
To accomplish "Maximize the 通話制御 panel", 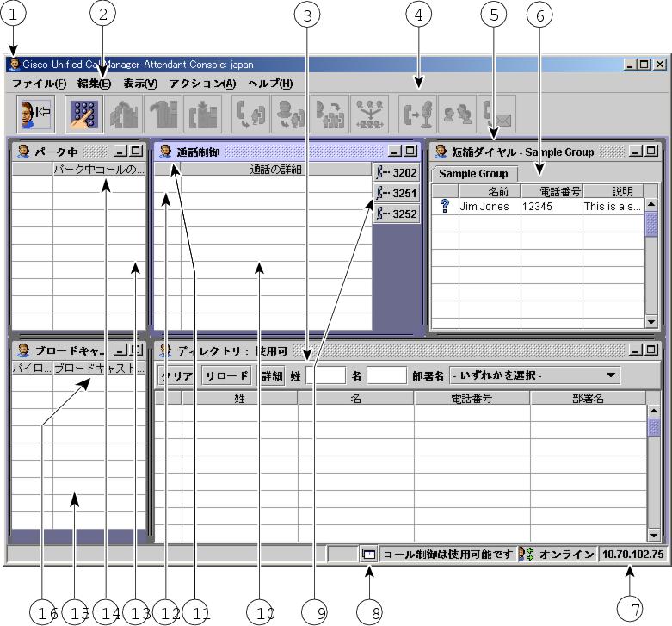I will 410,151.
